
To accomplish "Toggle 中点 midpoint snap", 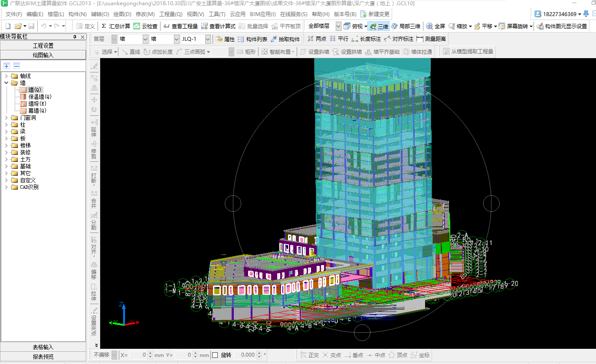I will 376,355.
